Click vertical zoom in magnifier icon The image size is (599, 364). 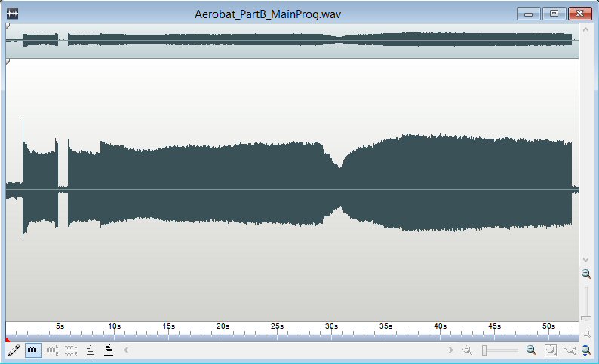(x=586, y=274)
